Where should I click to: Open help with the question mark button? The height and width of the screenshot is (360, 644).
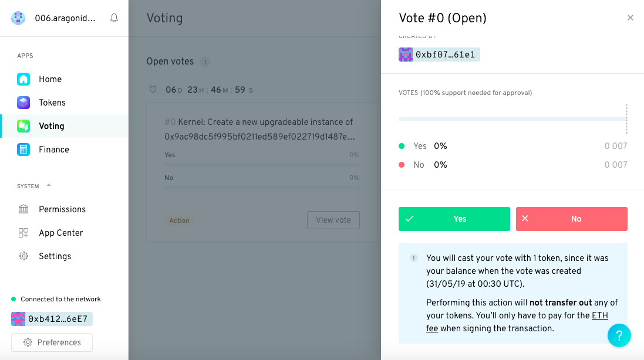click(619, 335)
